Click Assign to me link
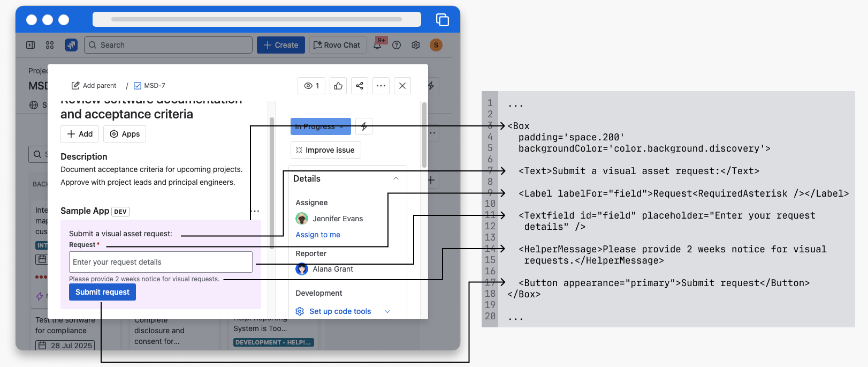Screen dimensions: 868x367 (x=318, y=235)
